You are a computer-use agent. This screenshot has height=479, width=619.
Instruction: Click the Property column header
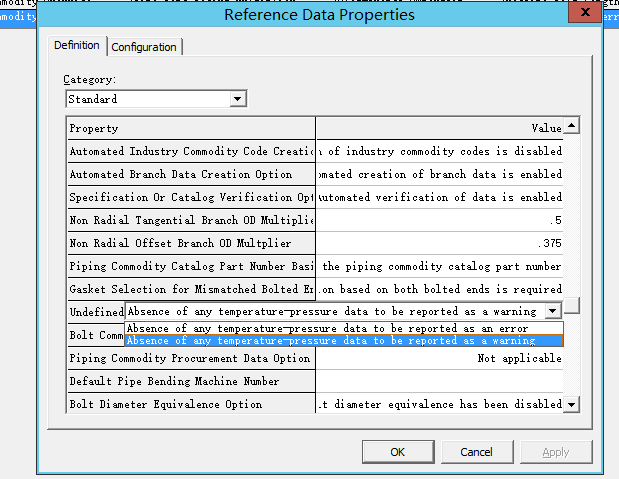click(191, 128)
